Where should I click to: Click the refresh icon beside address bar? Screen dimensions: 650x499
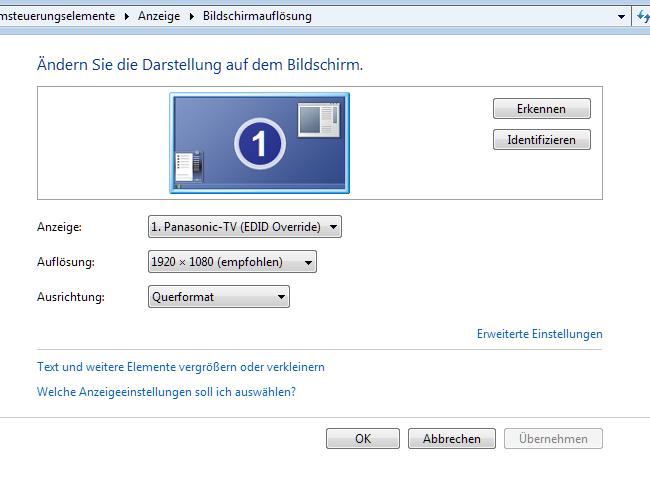click(x=642, y=17)
